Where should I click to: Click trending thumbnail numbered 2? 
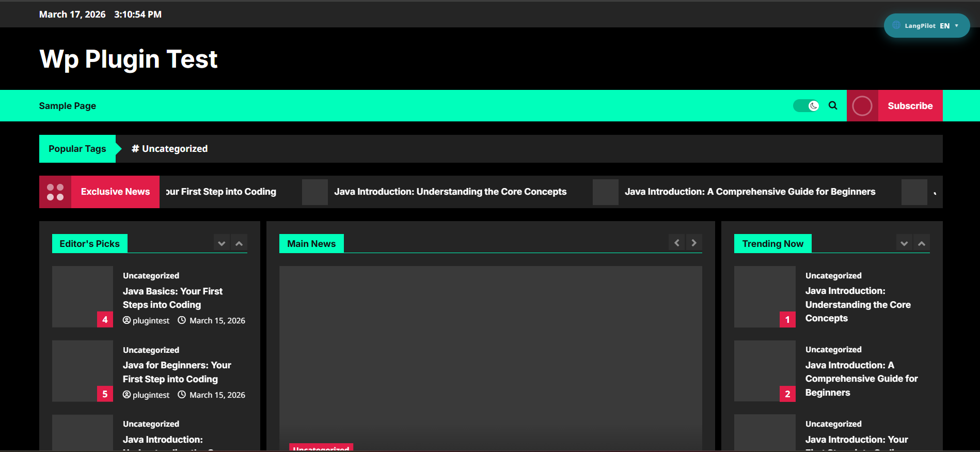click(765, 371)
